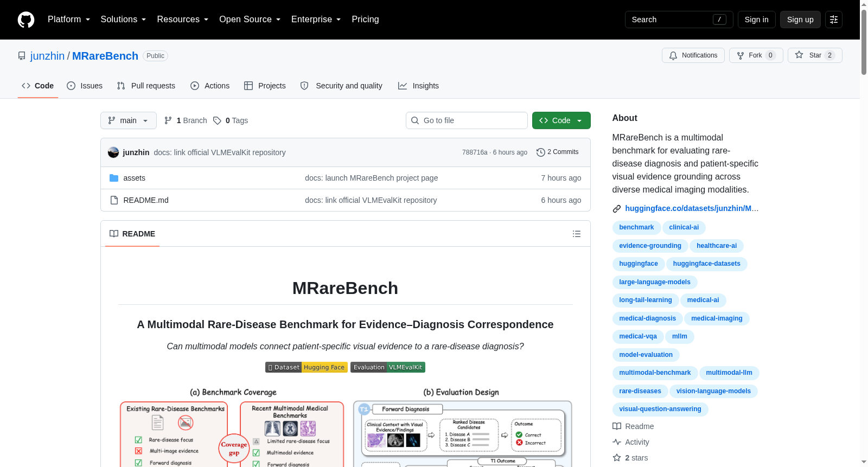This screenshot has height=467, width=868.
Task: Expand the Solutions menu
Action: pos(123,20)
